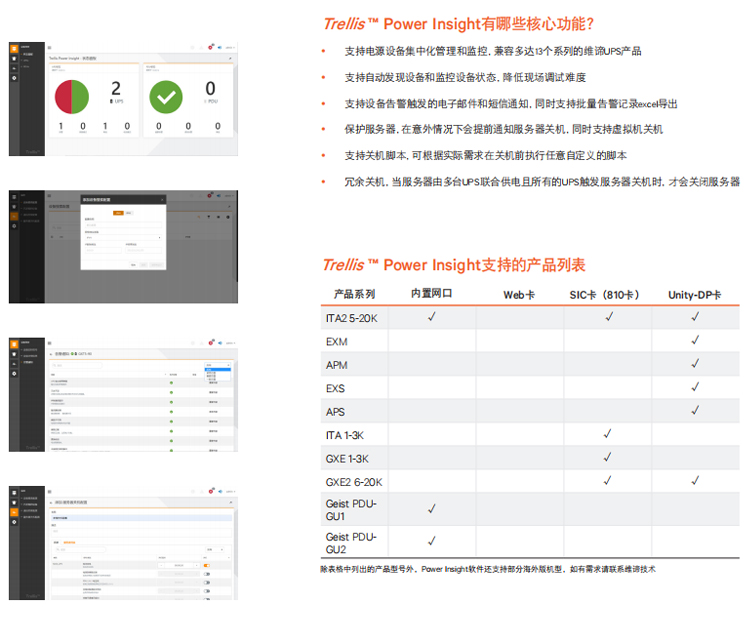Click the red half of the UPS pie chart
Viewport: 750px width, 630px height.
(63, 97)
